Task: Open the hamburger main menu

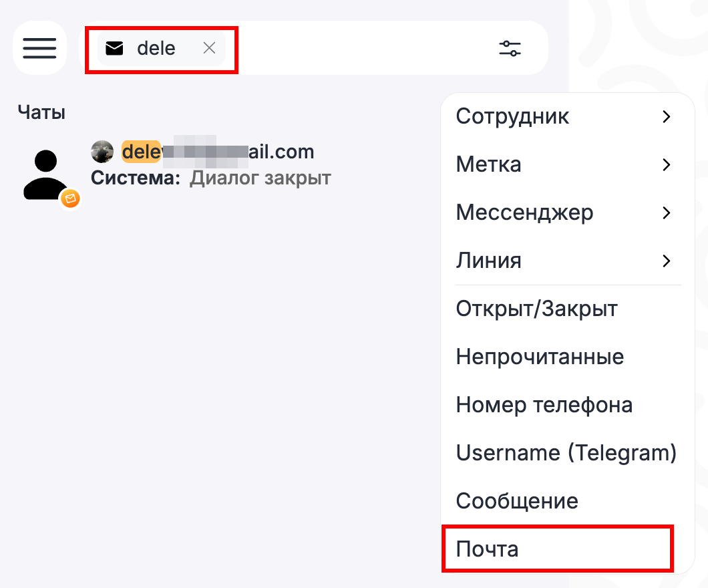Action: [39, 48]
